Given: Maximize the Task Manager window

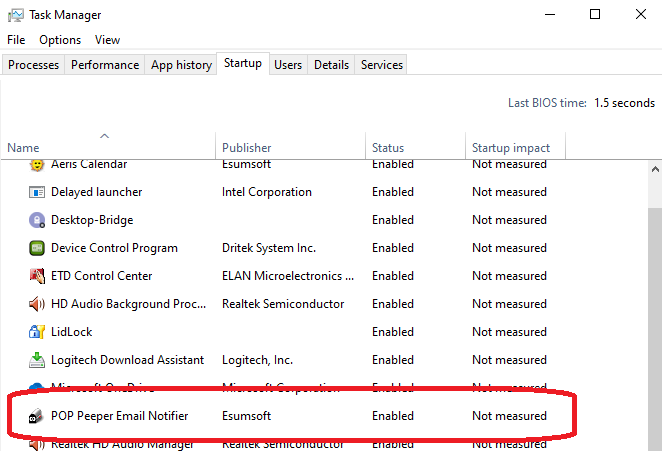Looking at the screenshot, I should 595,14.
